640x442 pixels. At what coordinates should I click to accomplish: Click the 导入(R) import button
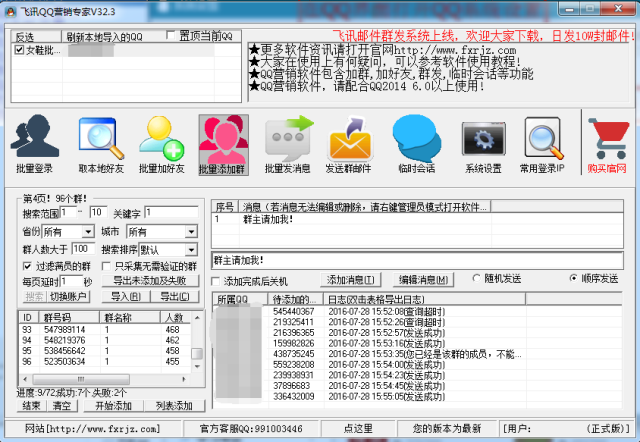click(x=126, y=297)
